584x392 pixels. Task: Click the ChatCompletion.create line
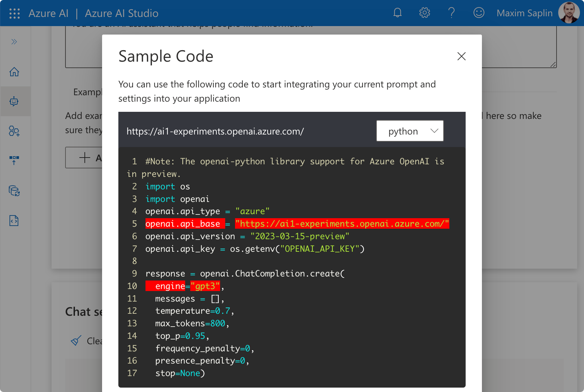click(245, 273)
